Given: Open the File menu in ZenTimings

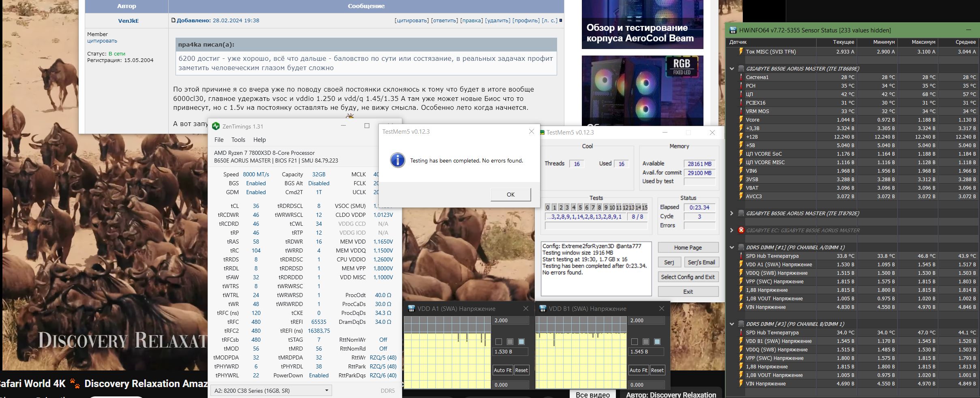Looking at the screenshot, I should click(219, 140).
